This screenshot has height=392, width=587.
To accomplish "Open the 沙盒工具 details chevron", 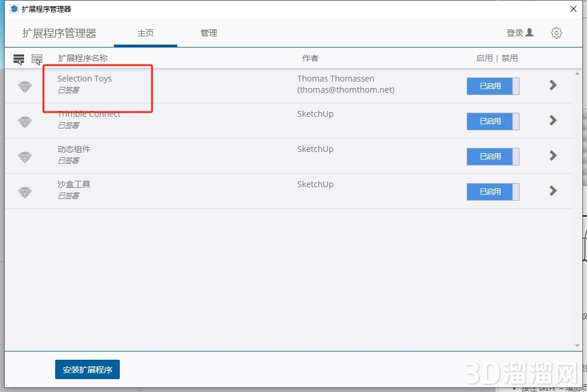I will pyautogui.click(x=552, y=191).
